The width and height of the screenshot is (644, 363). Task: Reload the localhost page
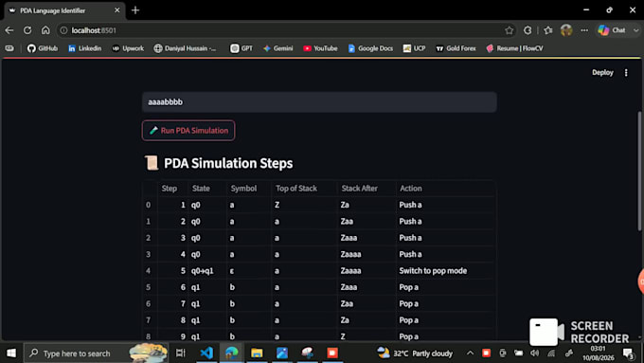coord(27,30)
